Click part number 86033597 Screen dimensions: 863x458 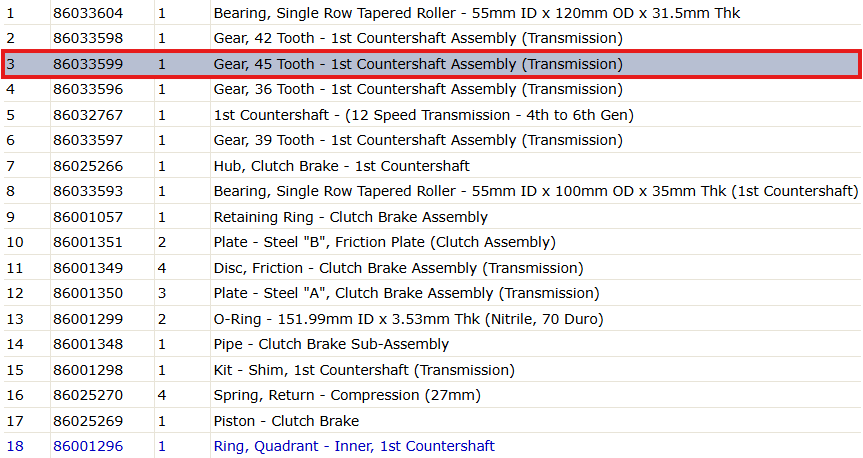point(88,140)
